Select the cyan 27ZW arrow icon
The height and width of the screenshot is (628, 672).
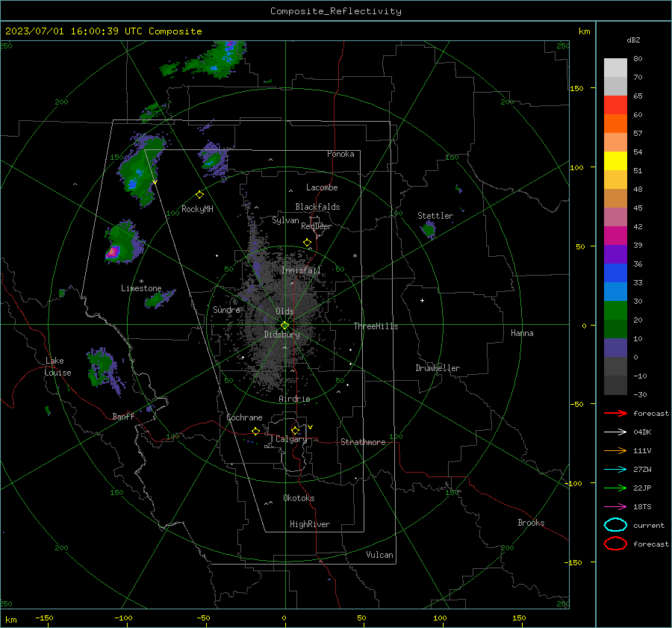[615, 470]
